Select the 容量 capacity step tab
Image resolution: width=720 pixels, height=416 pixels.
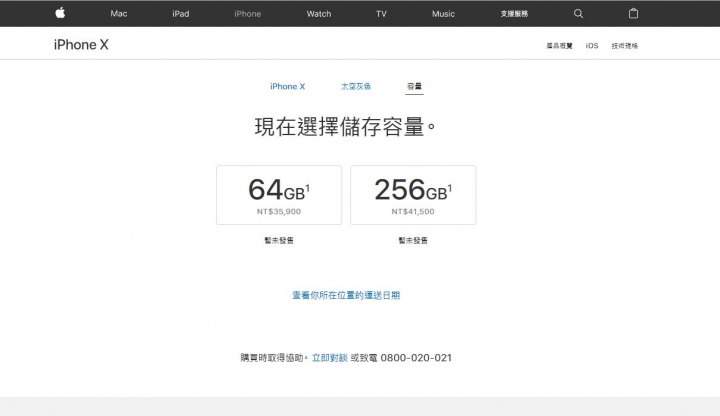coord(414,86)
